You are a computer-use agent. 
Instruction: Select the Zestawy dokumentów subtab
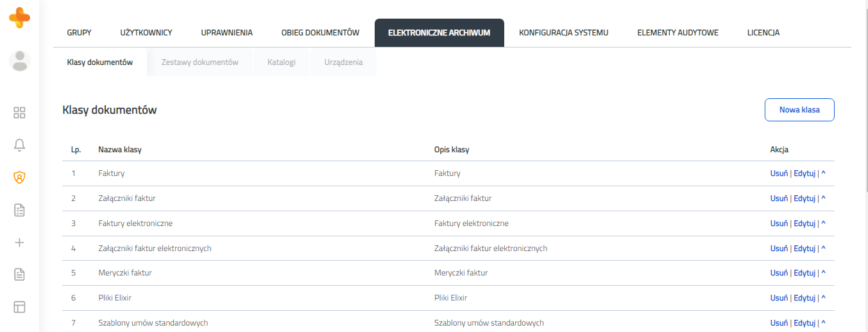coord(200,62)
